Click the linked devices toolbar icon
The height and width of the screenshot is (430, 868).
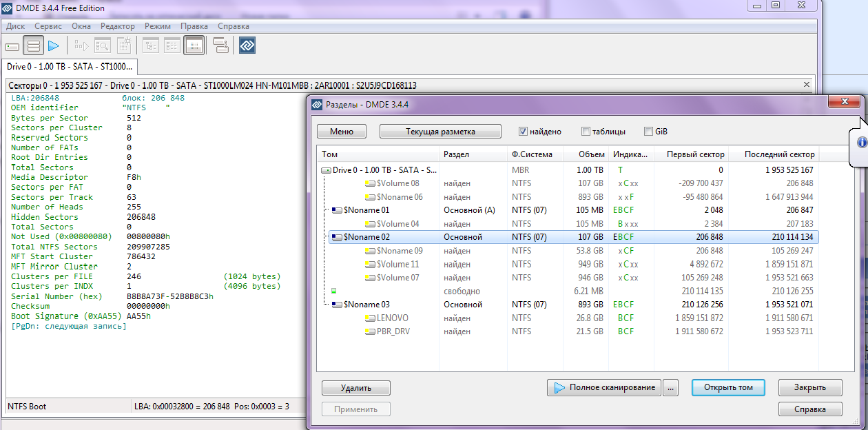(x=220, y=46)
